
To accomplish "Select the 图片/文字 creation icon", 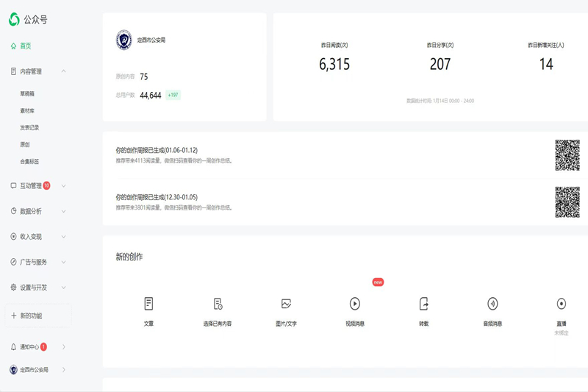I will pyautogui.click(x=286, y=304).
